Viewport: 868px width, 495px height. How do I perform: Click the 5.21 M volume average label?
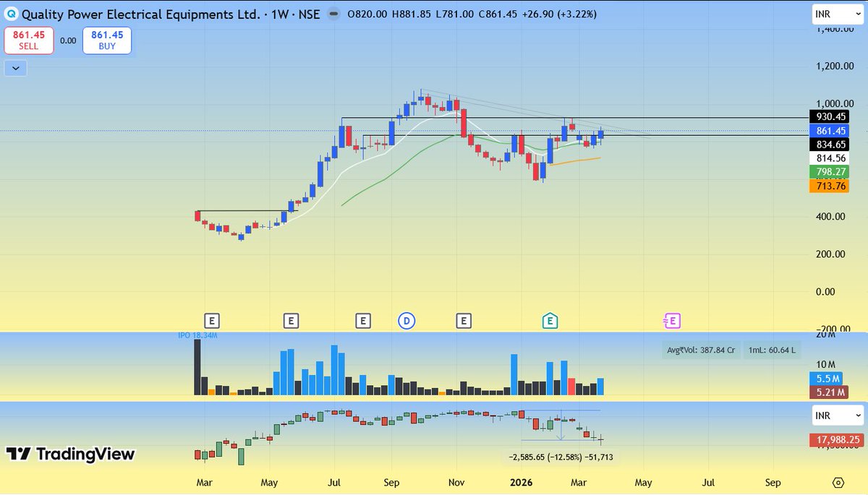tap(828, 392)
